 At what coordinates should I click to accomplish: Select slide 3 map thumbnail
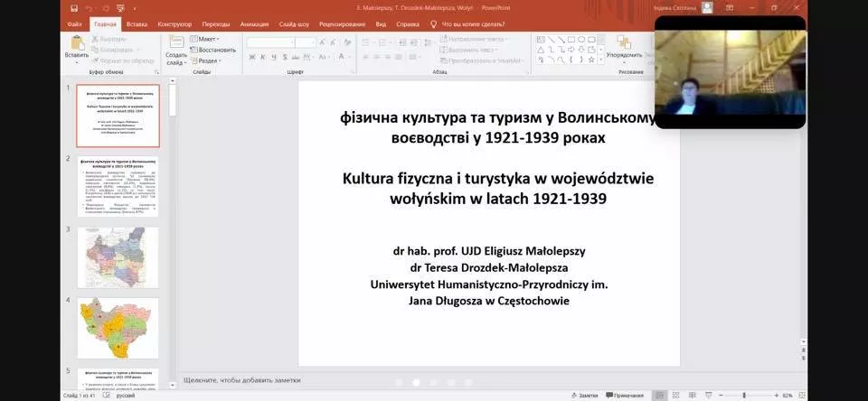118,257
